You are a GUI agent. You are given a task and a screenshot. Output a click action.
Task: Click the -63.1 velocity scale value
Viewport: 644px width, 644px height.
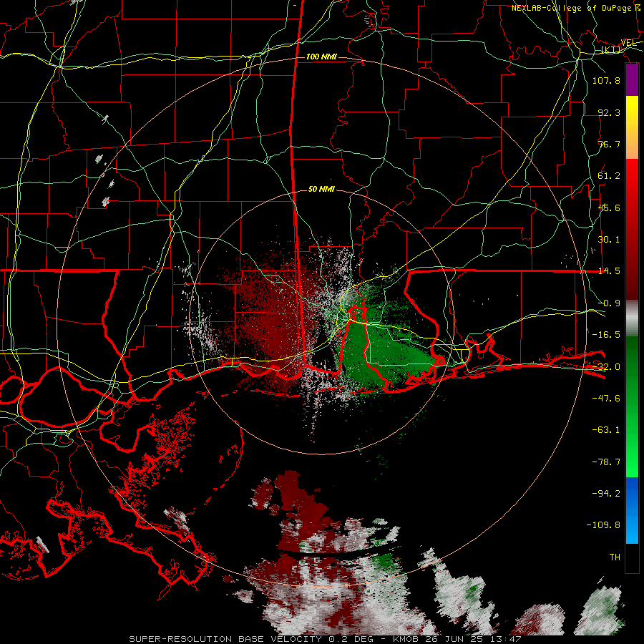point(606,429)
